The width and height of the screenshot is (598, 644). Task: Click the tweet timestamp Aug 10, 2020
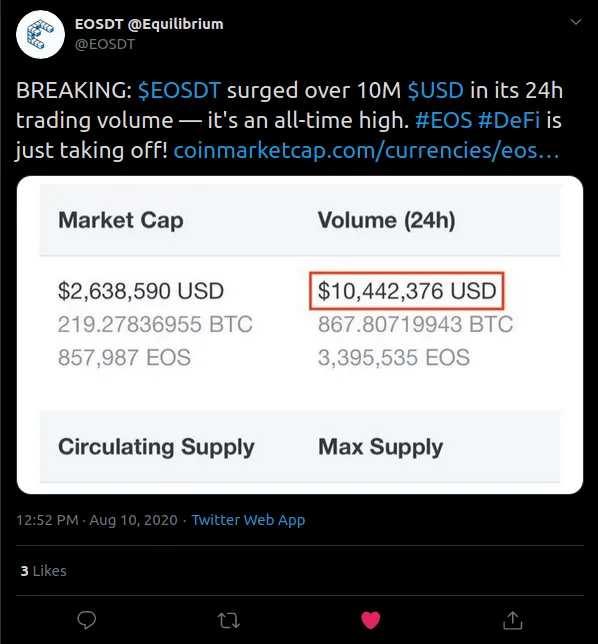(97, 520)
